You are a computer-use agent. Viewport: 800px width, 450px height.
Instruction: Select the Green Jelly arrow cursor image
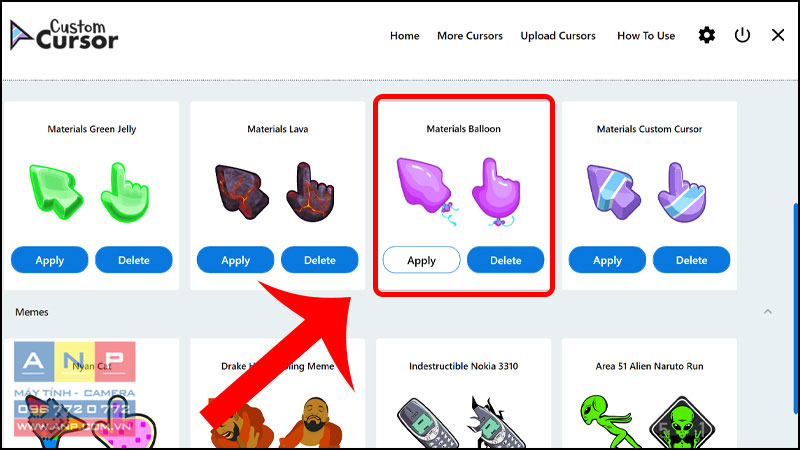pos(56,192)
